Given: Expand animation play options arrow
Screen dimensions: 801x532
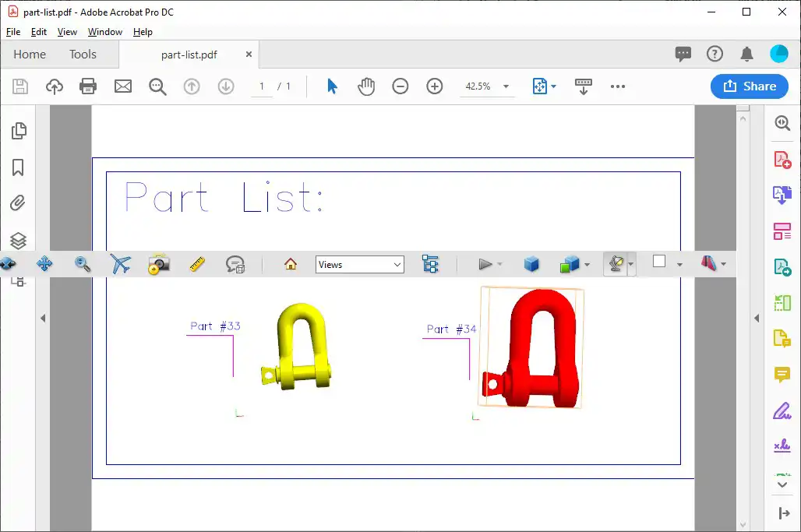Looking at the screenshot, I should (x=499, y=265).
